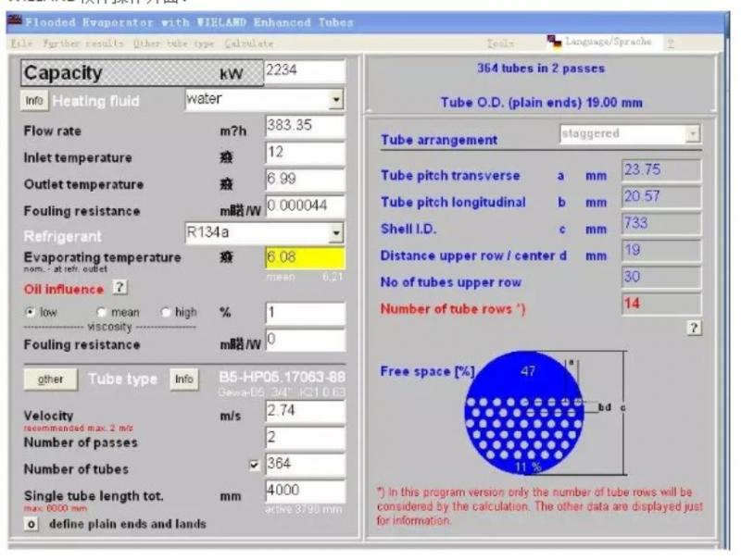The image size is (741, 560).
Task: Click the Tube pitch longitudinal 20.57 field
Action: click(x=661, y=197)
